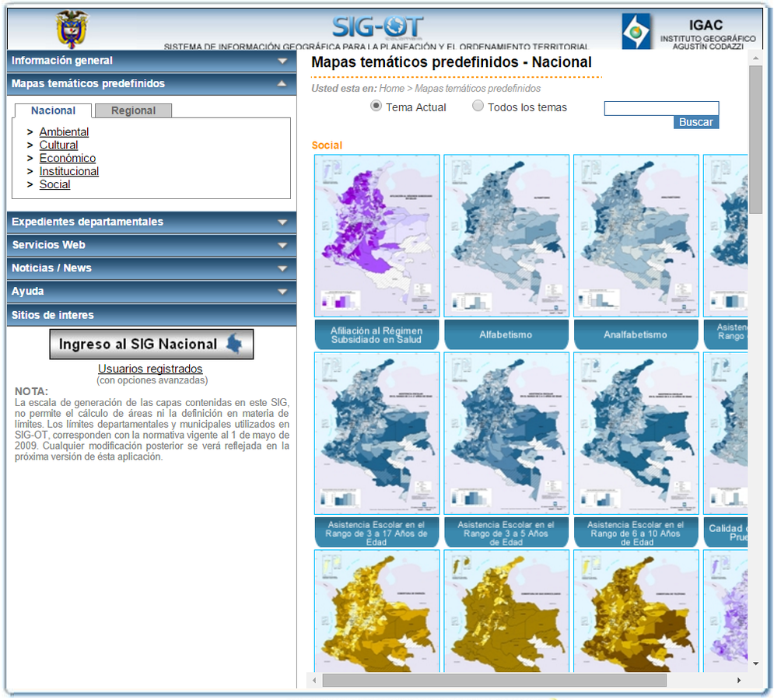The image size is (774, 700).
Task: Switch to the Regional tab
Action: coord(133,110)
